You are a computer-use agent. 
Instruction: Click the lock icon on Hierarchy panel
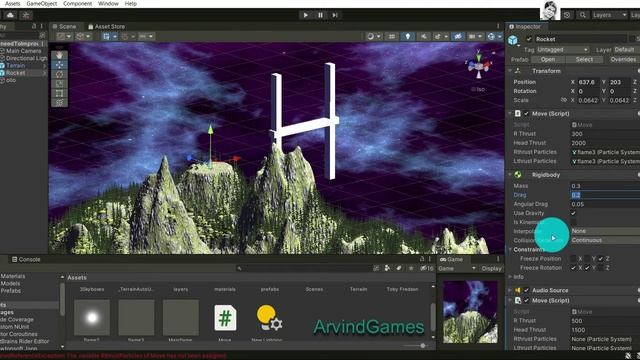[34, 26]
